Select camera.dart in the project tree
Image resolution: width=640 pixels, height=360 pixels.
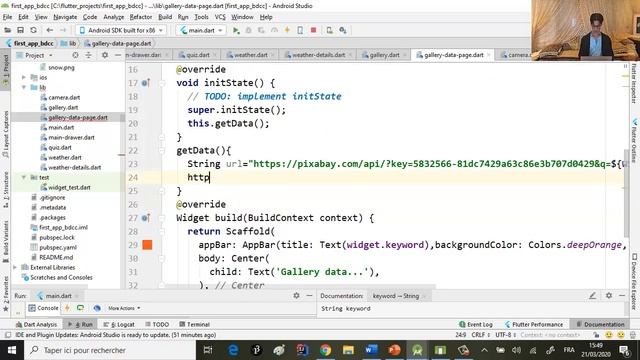pos(64,98)
